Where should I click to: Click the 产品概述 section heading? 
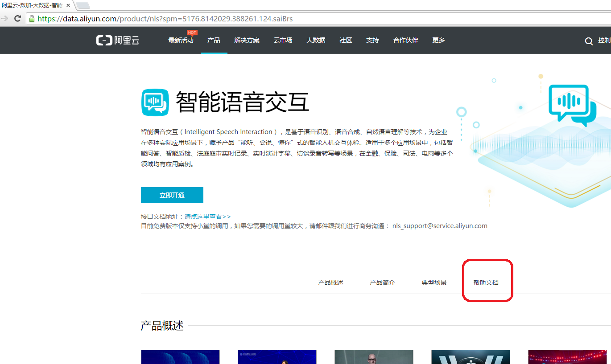click(162, 326)
